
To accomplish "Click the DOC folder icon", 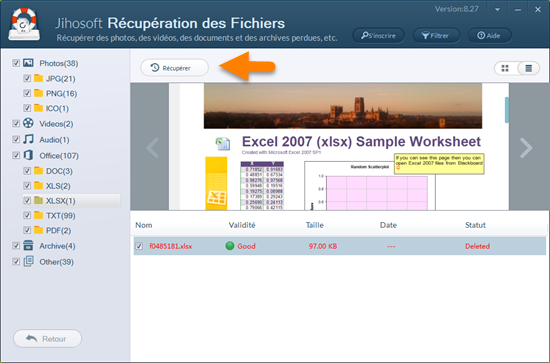I will (39, 171).
